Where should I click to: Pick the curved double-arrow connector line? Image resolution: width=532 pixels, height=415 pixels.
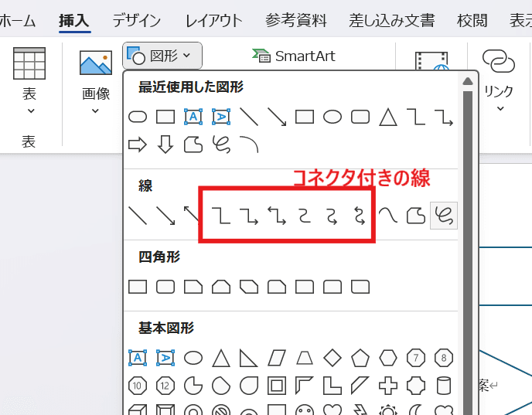(360, 216)
